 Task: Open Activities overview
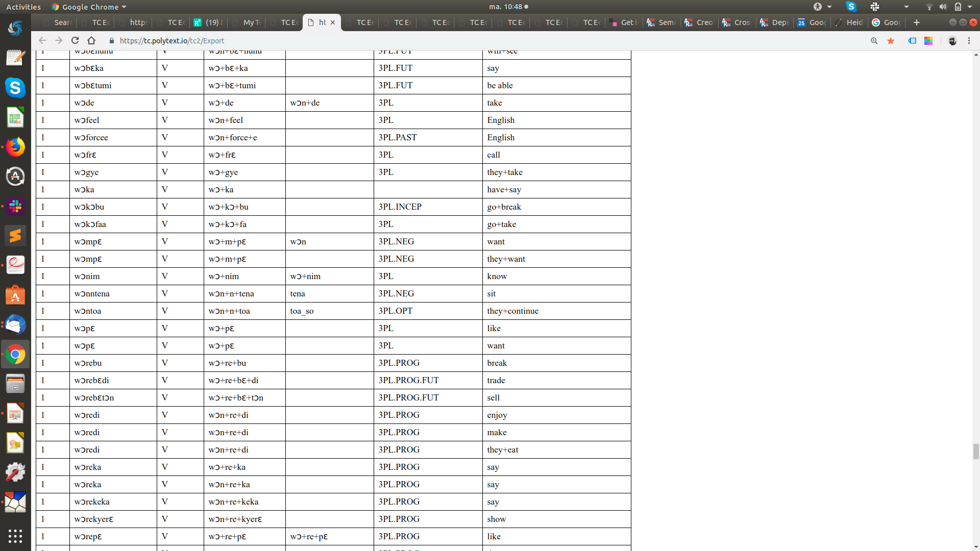click(x=23, y=7)
